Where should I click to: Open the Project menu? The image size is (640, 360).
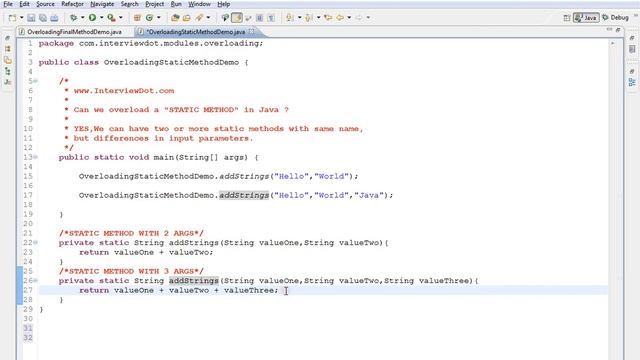coord(155,4)
